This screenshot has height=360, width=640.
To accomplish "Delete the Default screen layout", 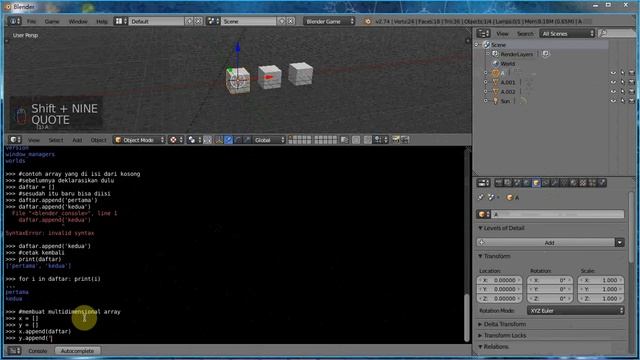I will pos(198,21).
